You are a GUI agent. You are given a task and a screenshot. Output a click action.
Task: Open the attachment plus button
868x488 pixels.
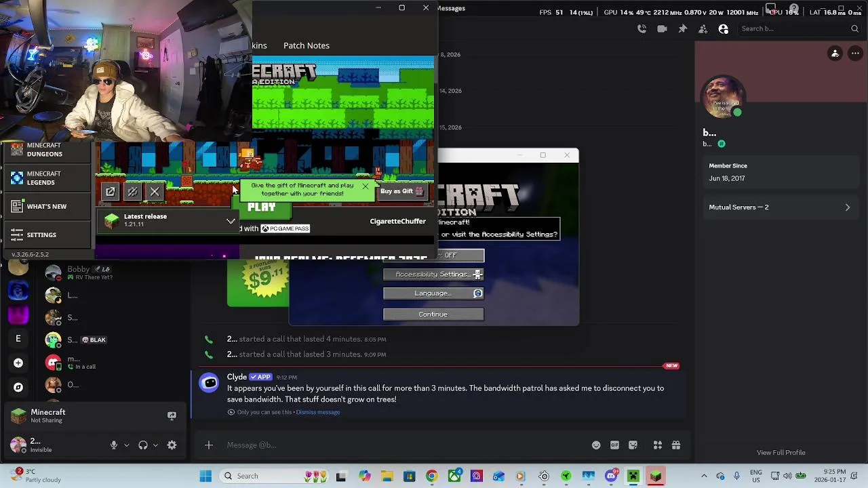[x=209, y=445]
